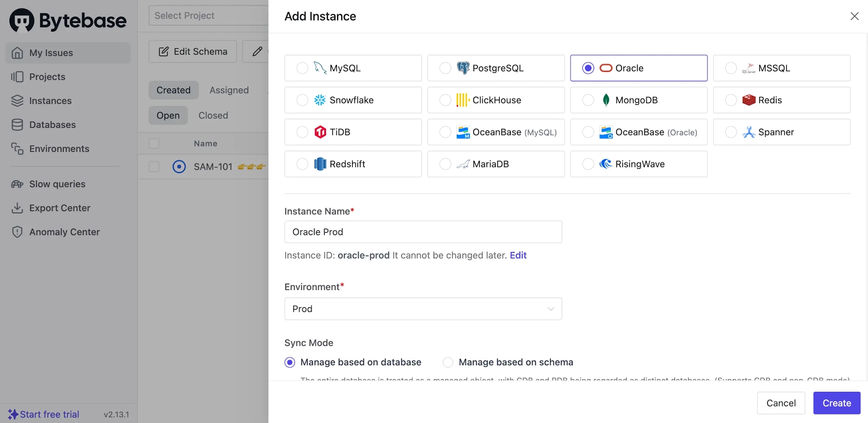This screenshot has height=423, width=868.
Task: Click the Anomaly Center shield icon
Action: point(17,232)
